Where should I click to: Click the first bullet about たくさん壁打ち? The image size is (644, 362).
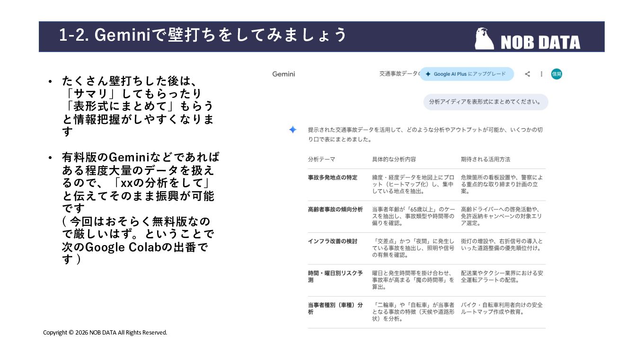[138, 106]
